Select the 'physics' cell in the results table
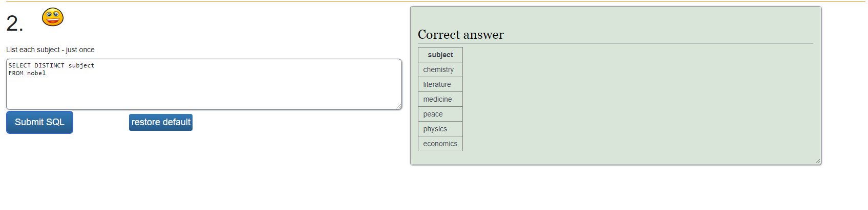 (440, 129)
